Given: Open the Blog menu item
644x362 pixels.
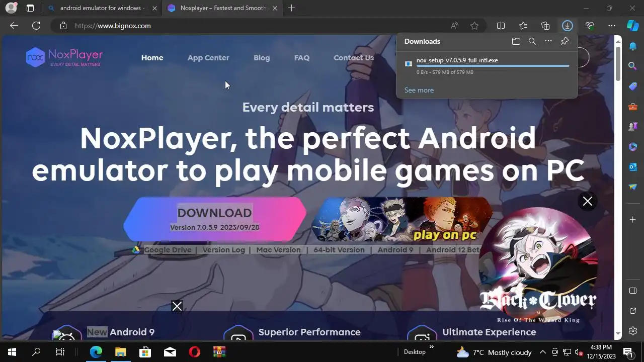Looking at the screenshot, I should tap(262, 58).
